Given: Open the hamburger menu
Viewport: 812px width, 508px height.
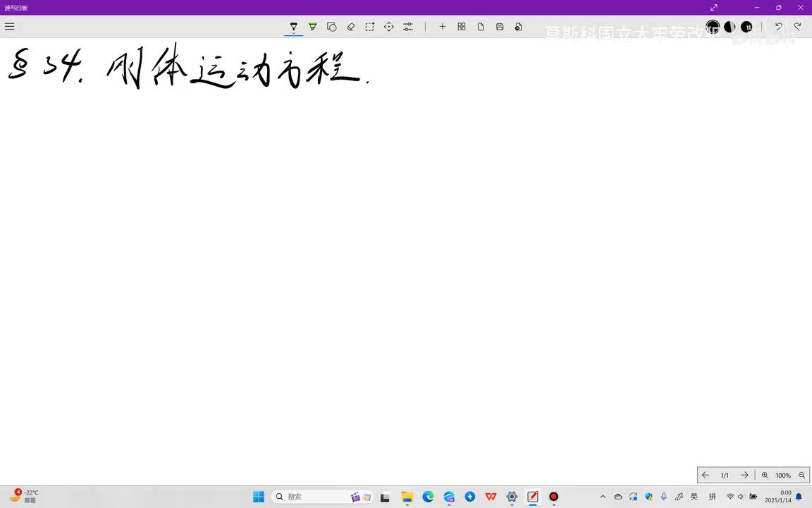Looking at the screenshot, I should pyautogui.click(x=9, y=26).
